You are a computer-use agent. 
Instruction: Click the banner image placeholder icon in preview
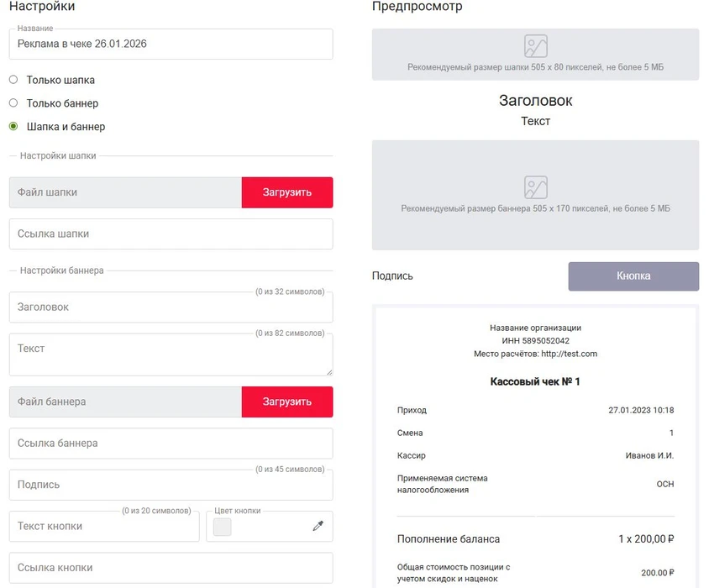535,187
